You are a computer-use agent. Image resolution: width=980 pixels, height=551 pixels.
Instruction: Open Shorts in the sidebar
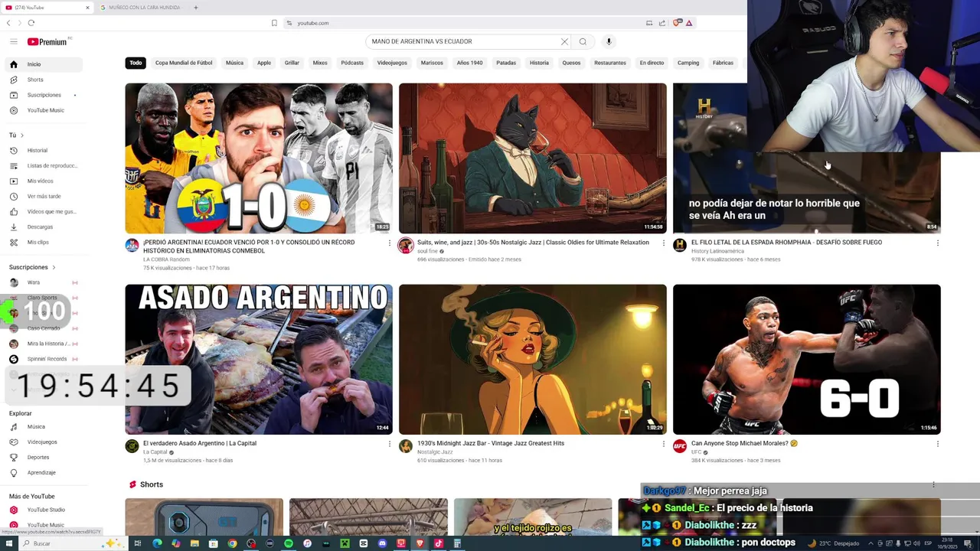[x=44, y=80]
